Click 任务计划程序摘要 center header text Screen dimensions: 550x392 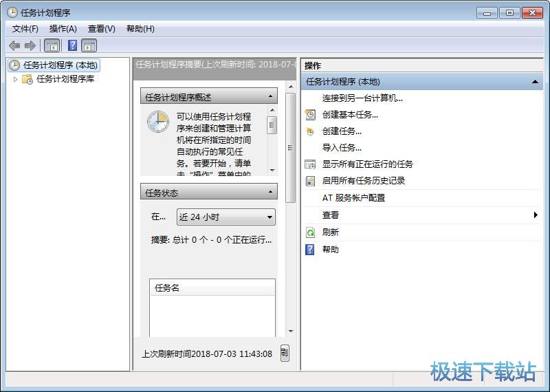(x=214, y=65)
